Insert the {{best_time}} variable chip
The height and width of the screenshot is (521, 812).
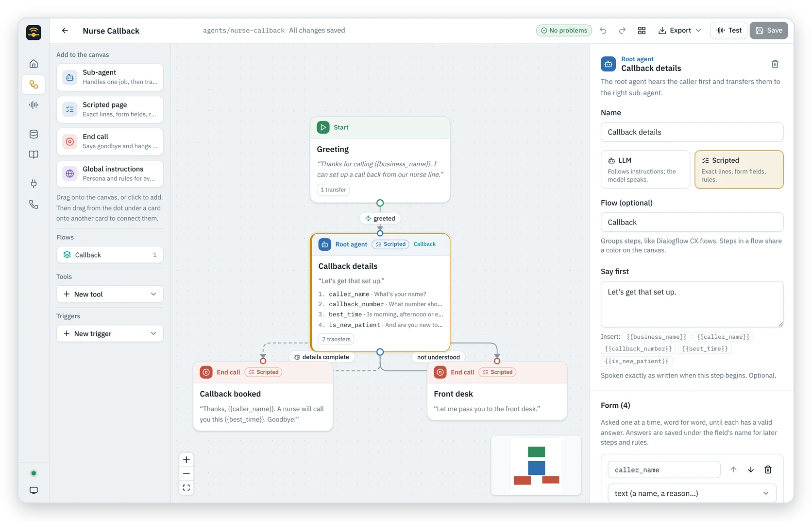pos(705,349)
